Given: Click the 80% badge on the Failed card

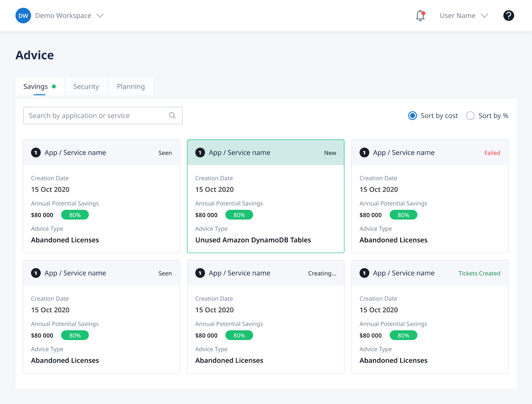Looking at the screenshot, I should 403,215.
